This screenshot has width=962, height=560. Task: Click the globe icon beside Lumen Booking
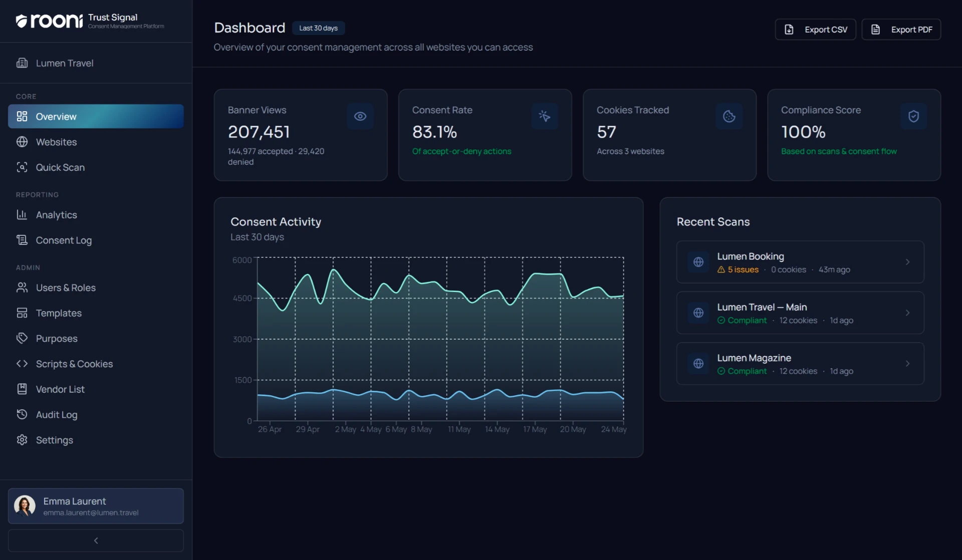698,262
